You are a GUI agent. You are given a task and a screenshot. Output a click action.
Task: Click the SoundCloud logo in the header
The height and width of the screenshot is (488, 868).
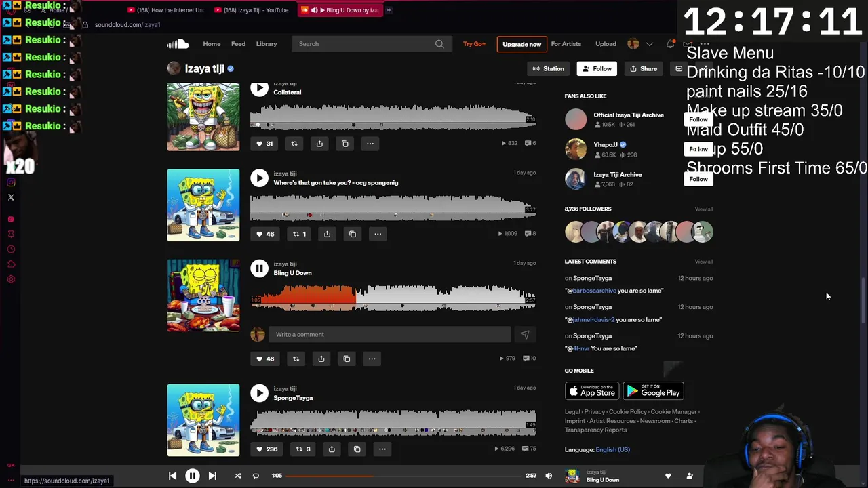pos(178,44)
